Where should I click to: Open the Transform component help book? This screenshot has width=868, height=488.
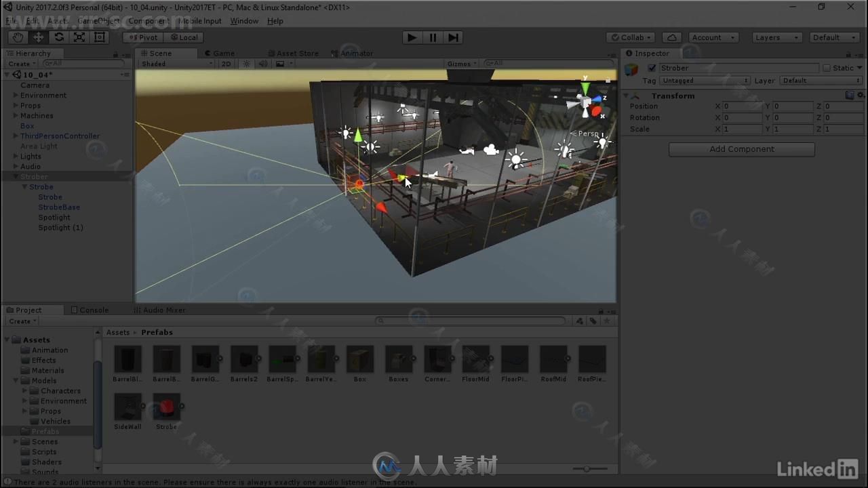point(850,96)
